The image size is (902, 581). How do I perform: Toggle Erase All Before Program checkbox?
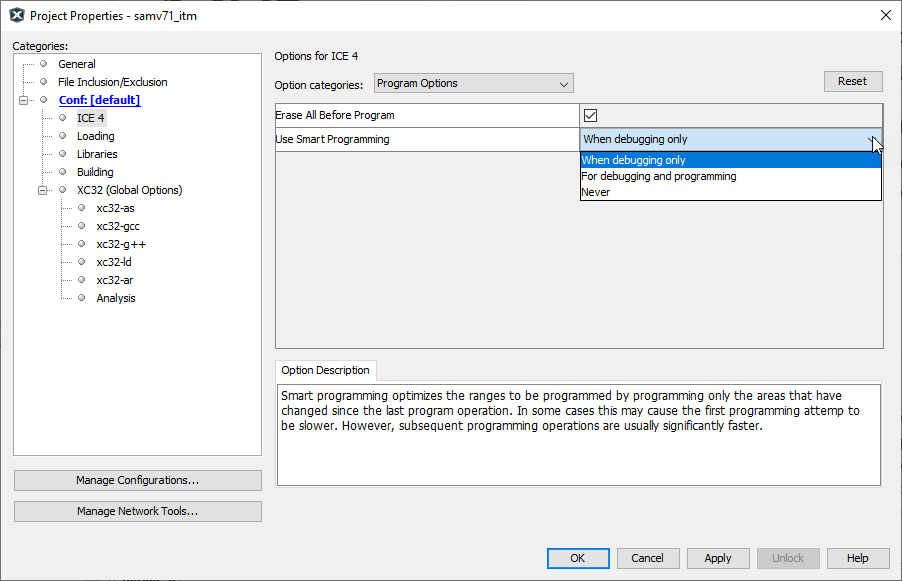[x=590, y=116]
